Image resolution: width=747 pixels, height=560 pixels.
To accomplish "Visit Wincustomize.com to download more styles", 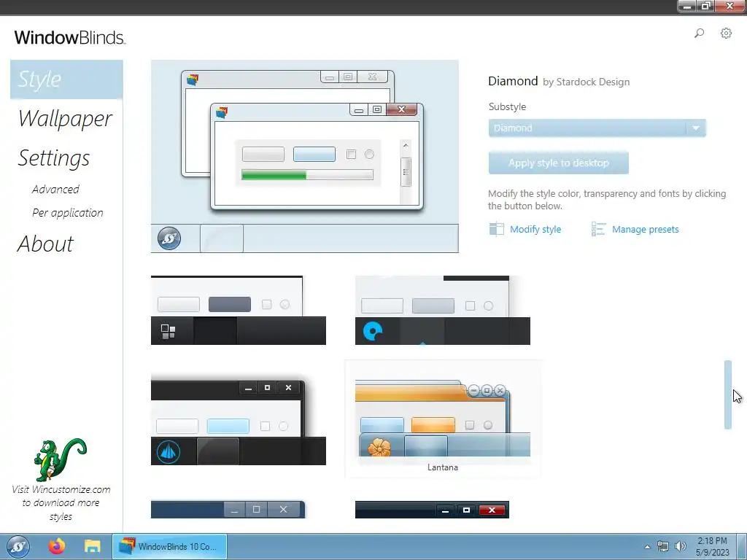I will tap(61, 503).
